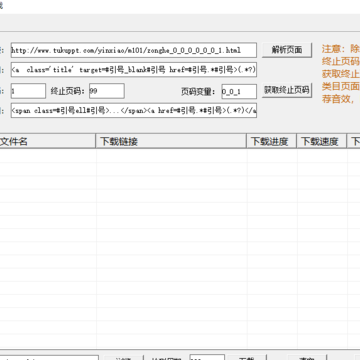Image resolution: width=360 pixels, height=360 pixels.
Task: Focus the 终止页码 field showing 99
Action: click(x=107, y=91)
